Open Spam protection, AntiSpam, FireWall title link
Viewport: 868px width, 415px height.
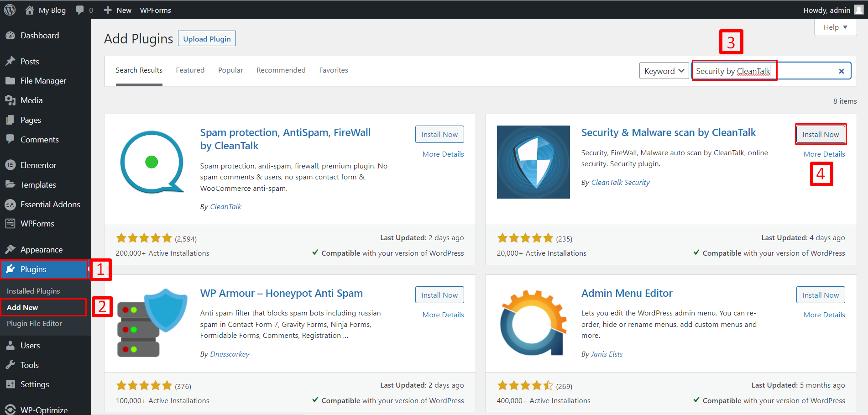(285, 139)
